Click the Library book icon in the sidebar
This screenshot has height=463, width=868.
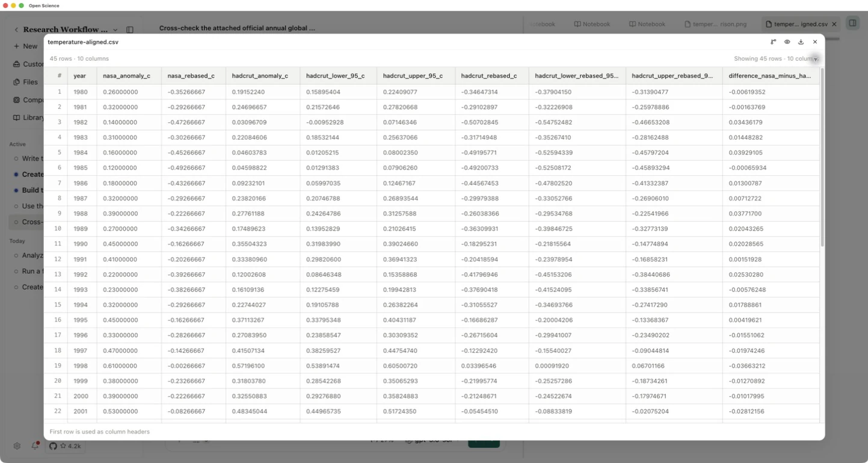17,117
